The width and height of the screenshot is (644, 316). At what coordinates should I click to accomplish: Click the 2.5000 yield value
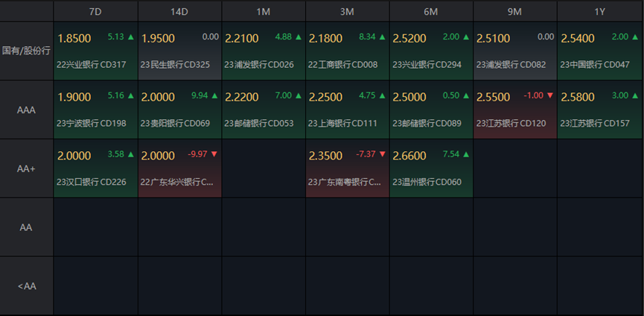pyautogui.click(x=409, y=98)
